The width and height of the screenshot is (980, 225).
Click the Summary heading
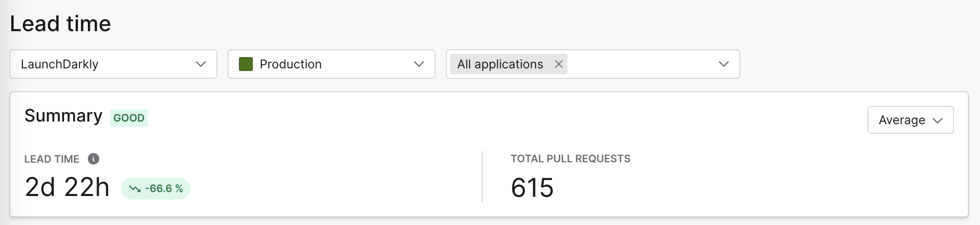click(63, 116)
